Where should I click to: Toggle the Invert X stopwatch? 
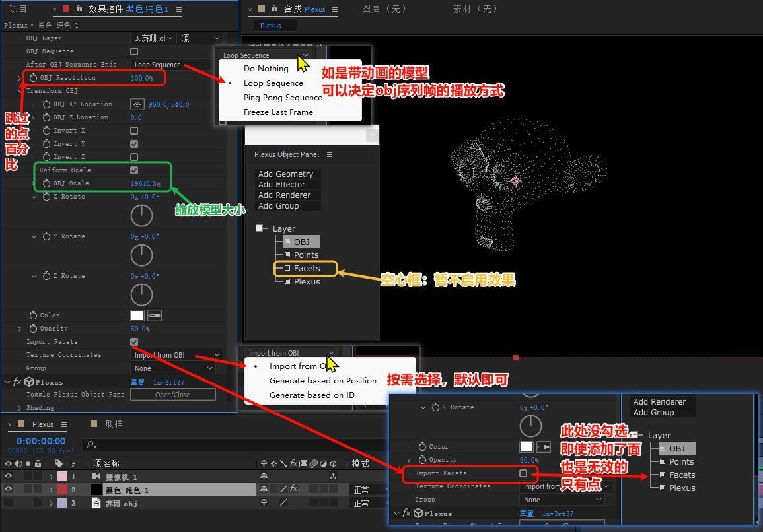pyautogui.click(x=46, y=130)
